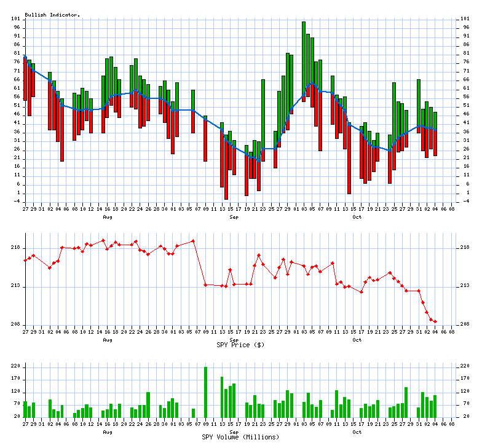Click the 'Sep' label under the price chart
The width and height of the screenshot is (482, 448).
point(234,339)
